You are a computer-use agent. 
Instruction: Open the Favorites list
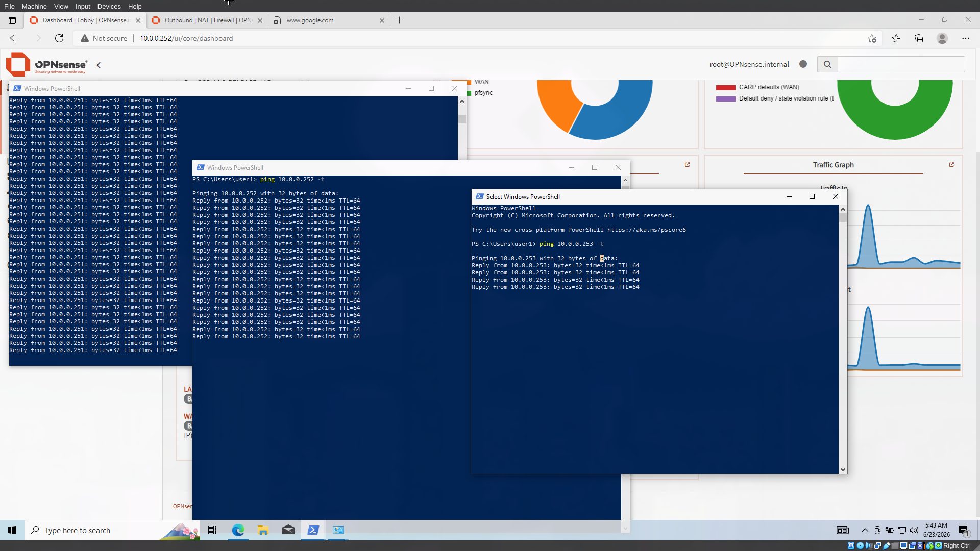[x=896, y=38]
